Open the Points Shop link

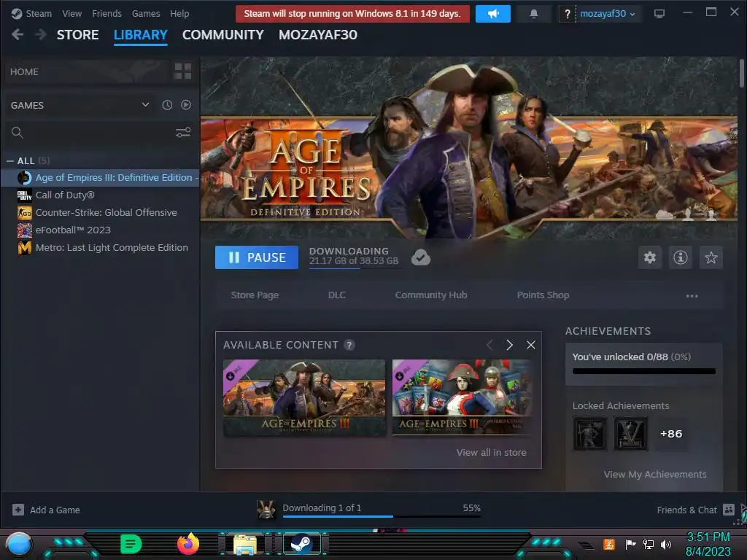[x=543, y=295]
